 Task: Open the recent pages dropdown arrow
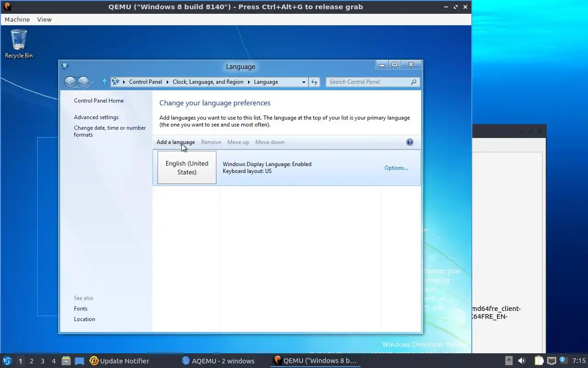(93, 82)
